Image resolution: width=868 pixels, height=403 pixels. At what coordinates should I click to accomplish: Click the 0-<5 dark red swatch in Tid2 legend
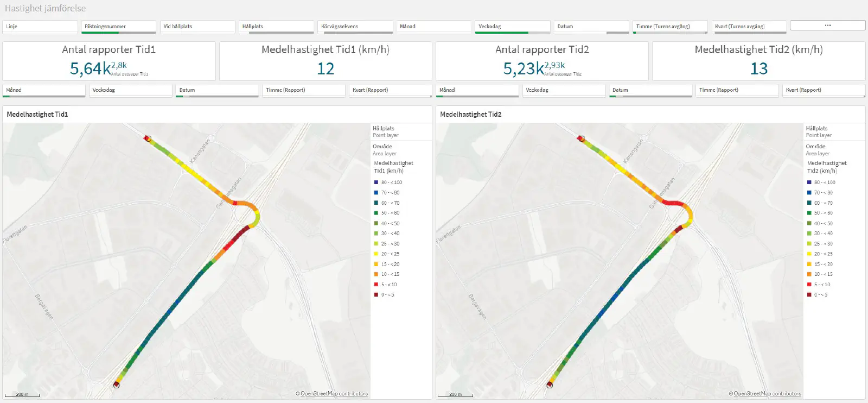point(809,295)
